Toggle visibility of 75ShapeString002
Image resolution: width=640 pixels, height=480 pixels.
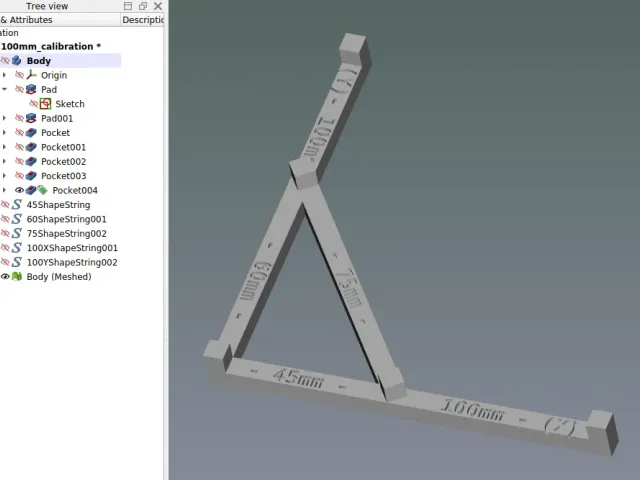(4, 233)
